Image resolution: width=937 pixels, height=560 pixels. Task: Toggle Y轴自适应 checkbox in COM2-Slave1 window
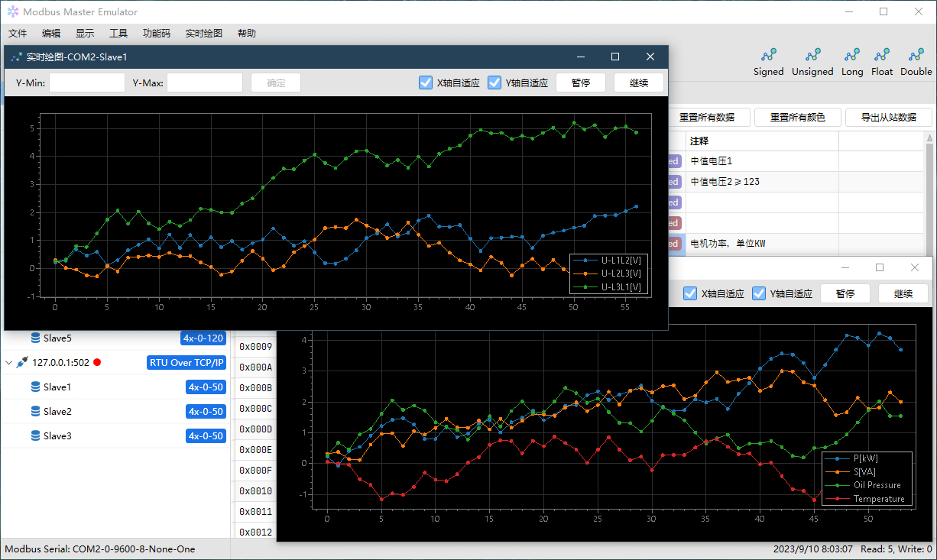click(x=494, y=83)
